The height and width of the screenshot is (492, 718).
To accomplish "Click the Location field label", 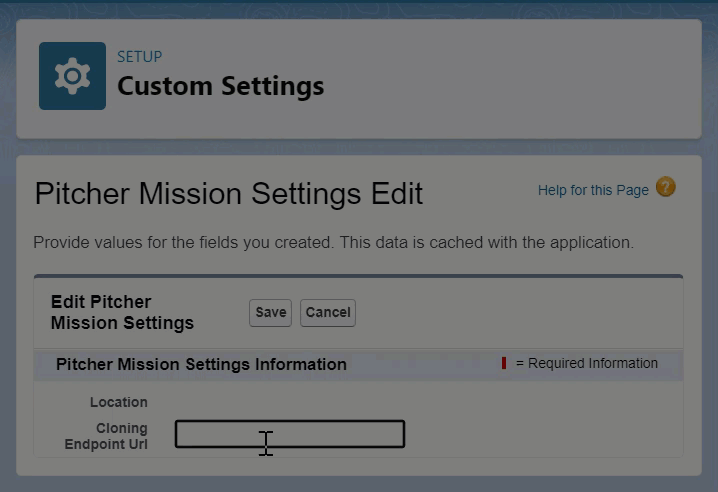I will 118,402.
